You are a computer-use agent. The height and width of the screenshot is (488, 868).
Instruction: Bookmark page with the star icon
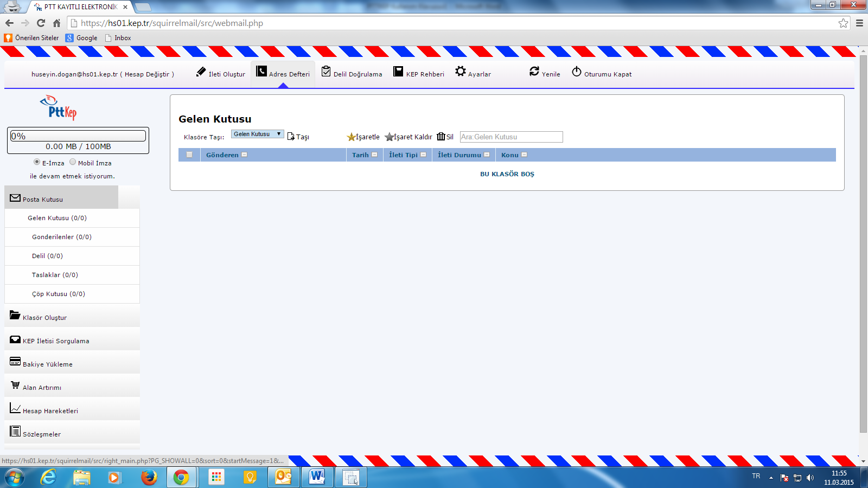click(843, 23)
